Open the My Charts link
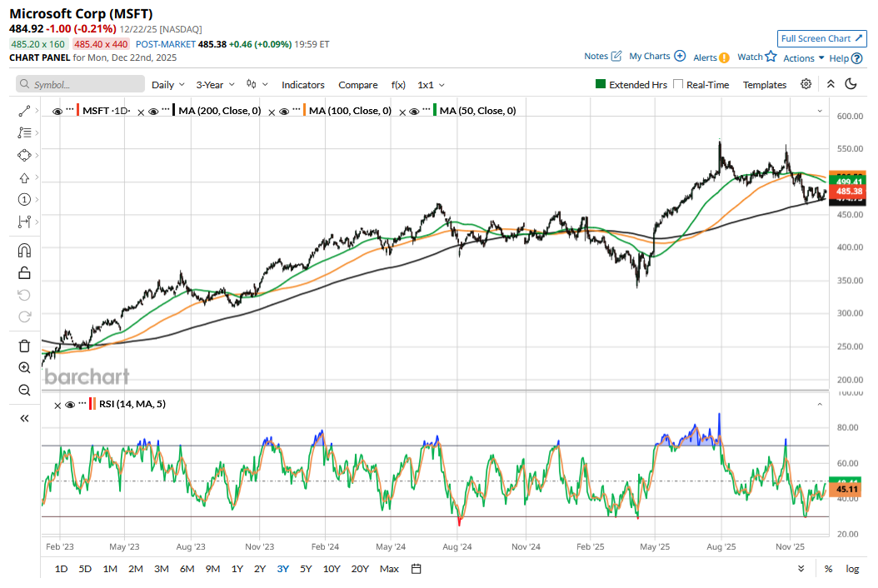878x588 pixels. coord(656,57)
